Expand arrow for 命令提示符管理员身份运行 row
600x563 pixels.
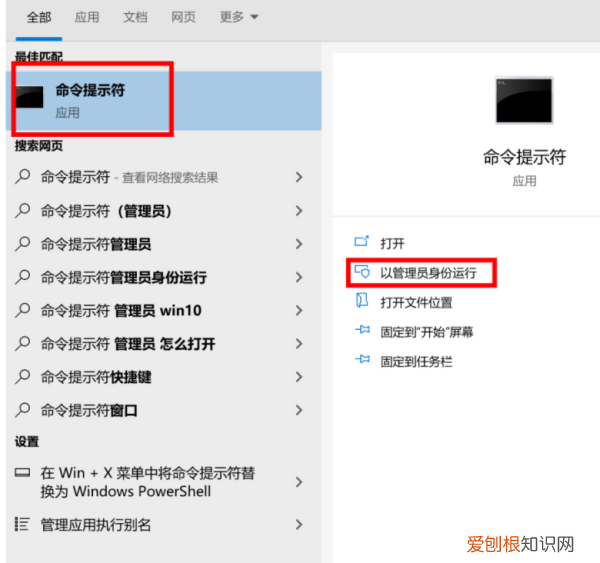point(299,277)
